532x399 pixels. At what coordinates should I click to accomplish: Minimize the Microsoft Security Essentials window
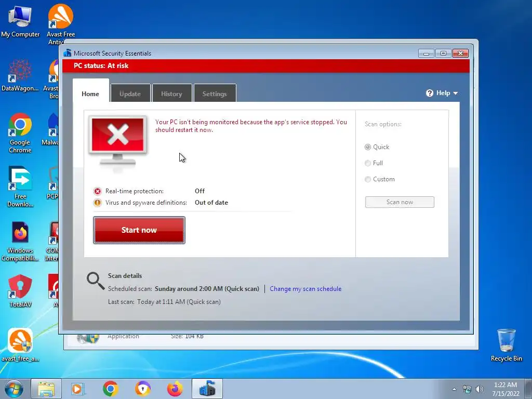[426, 54]
